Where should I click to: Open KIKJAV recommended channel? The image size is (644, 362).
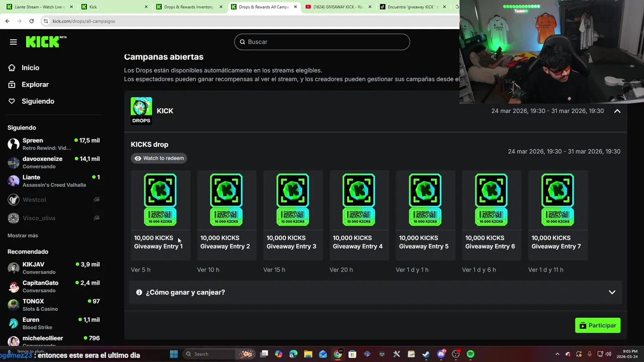point(53,268)
